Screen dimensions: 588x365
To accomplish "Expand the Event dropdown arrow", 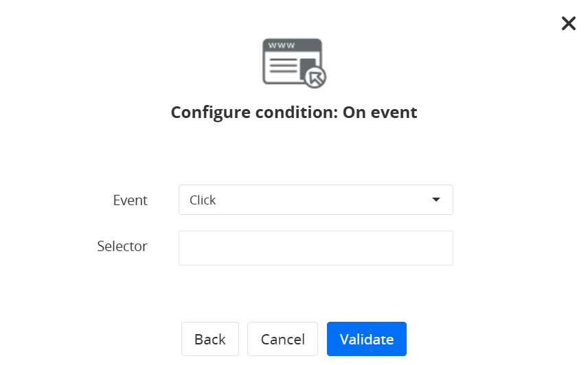I will tap(436, 200).
